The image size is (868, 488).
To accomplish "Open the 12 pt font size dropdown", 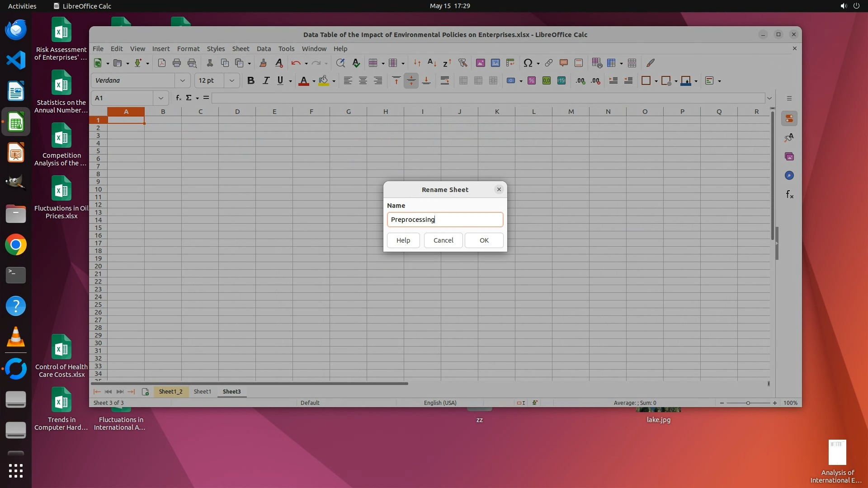I will pyautogui.click(x=231, y=81).
